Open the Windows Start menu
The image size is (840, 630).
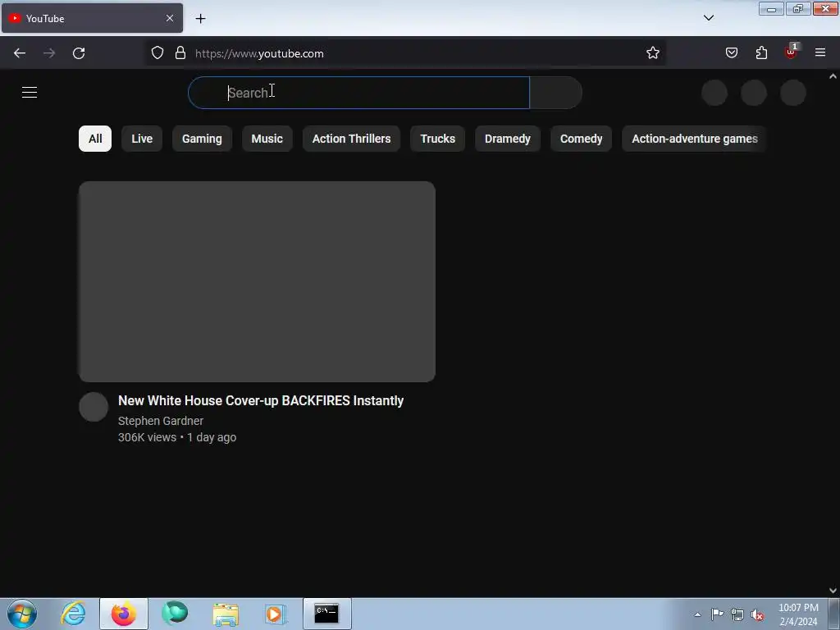(x=22, y=614)
